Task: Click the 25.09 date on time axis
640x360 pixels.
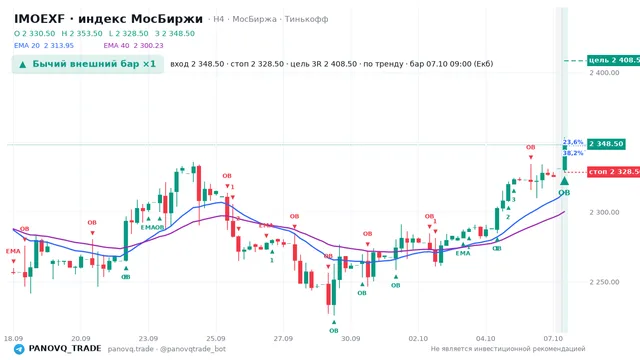Action: pyautogui.click(x=216, y=339)
